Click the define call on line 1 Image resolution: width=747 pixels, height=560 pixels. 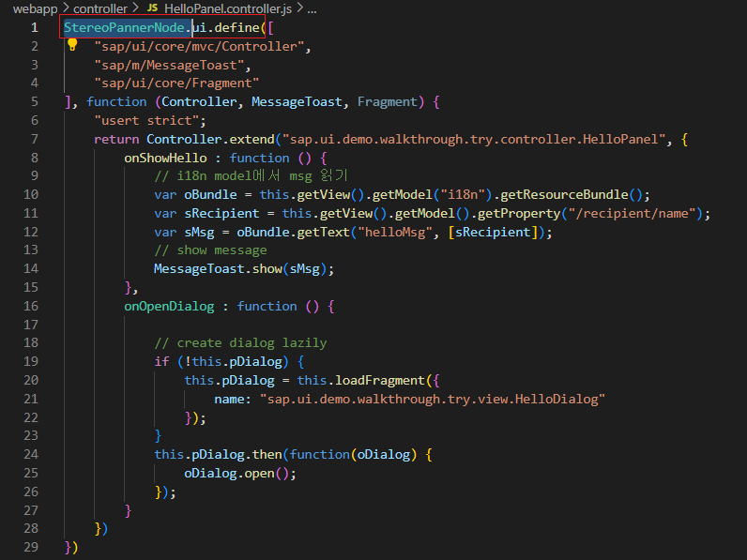point(236,27)
